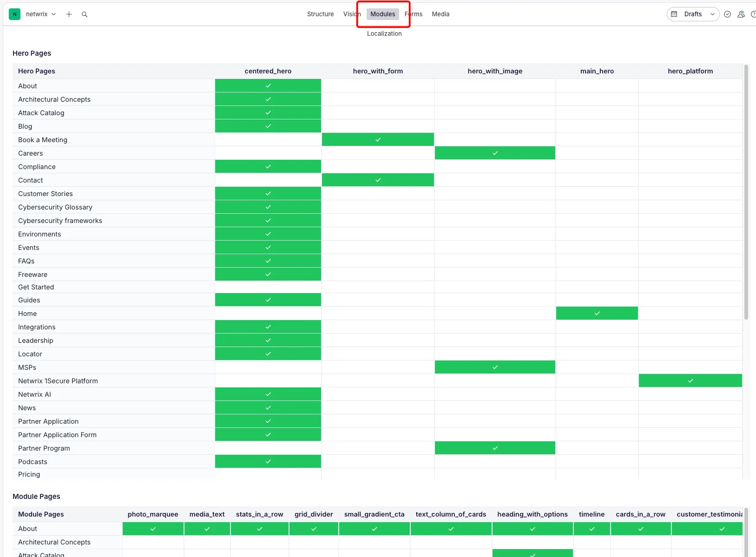Click the FAQs row label
The image size is (756, 557).
tap(26, 261)
